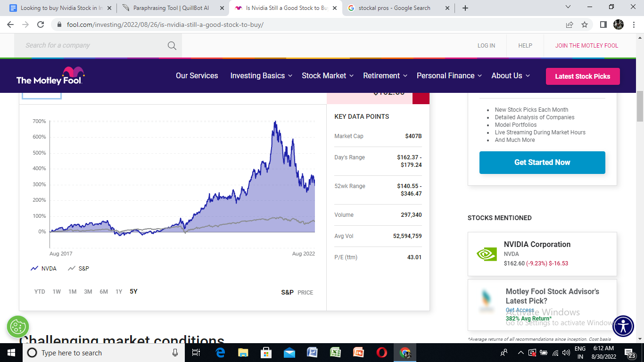Bookmark this page with the star icon
Image resolution: width=644 pixels, height=362 pixels.
(585, 25)
